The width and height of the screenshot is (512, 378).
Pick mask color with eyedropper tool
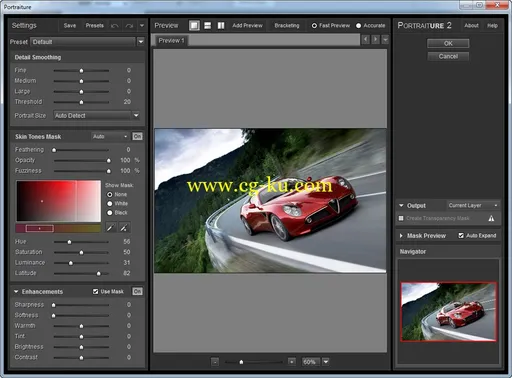111,228
